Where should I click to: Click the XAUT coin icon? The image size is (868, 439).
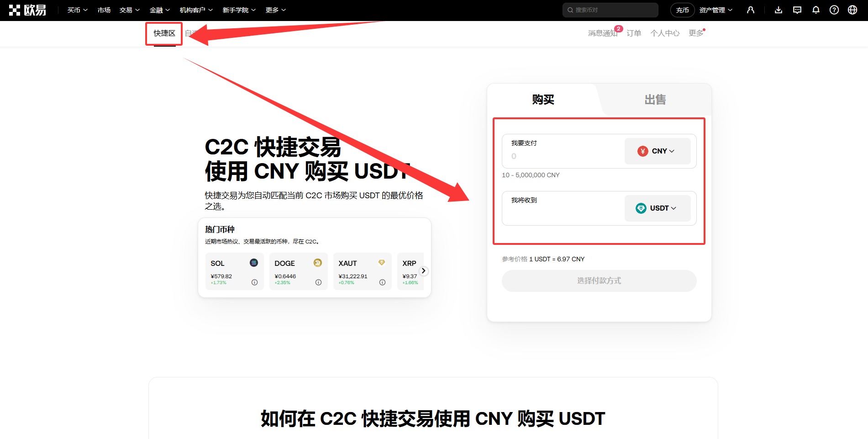point(382,263)
